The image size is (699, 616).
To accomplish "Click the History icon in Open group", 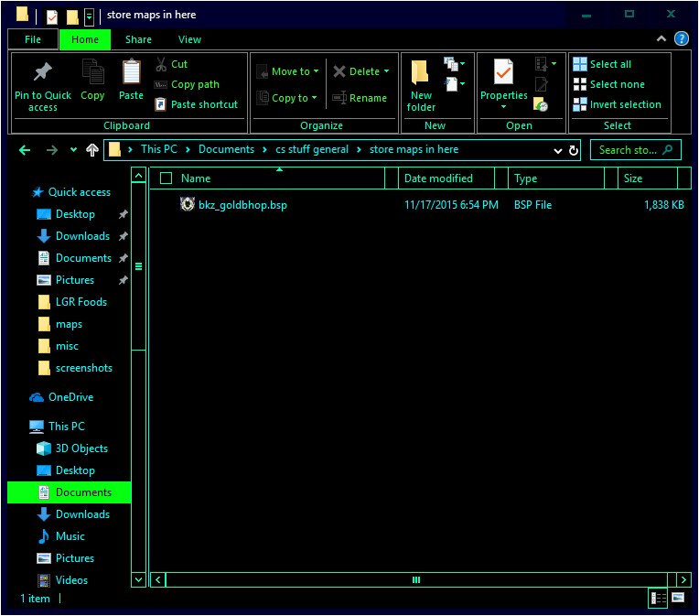I will [x=541, y=104].
